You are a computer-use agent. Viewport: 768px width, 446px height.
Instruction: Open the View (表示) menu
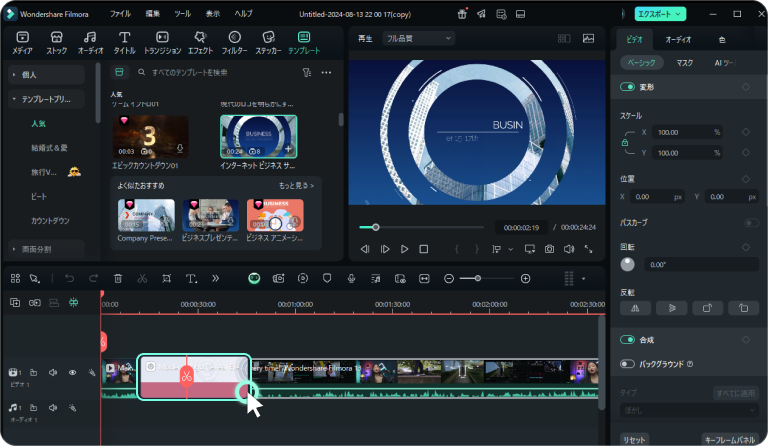click(x=213, y=14)
